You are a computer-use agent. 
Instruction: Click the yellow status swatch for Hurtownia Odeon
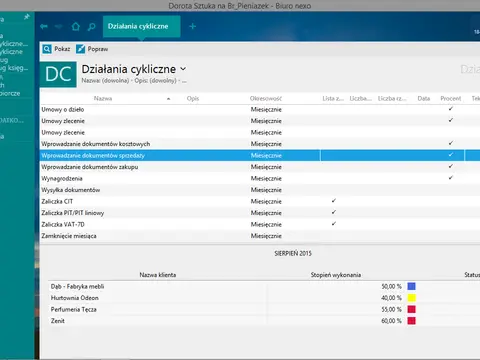coord(412,298)
